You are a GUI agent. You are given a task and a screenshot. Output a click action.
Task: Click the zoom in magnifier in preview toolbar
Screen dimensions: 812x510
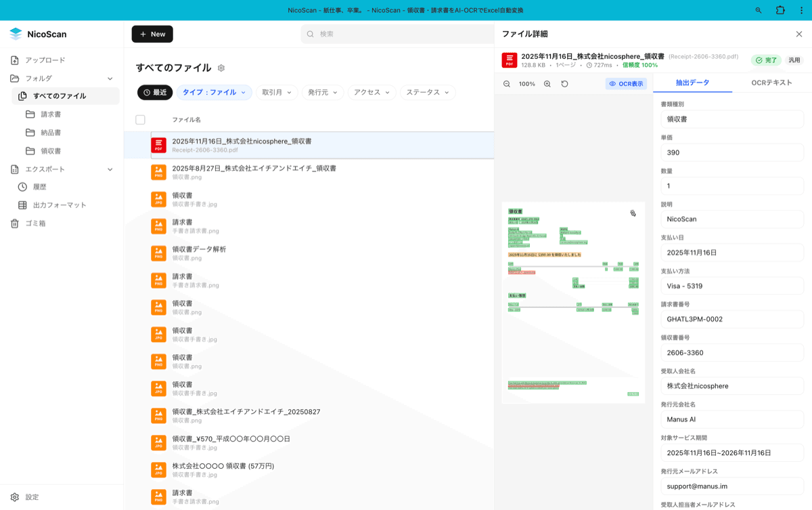pyautogui.click(x=547, y=84)
